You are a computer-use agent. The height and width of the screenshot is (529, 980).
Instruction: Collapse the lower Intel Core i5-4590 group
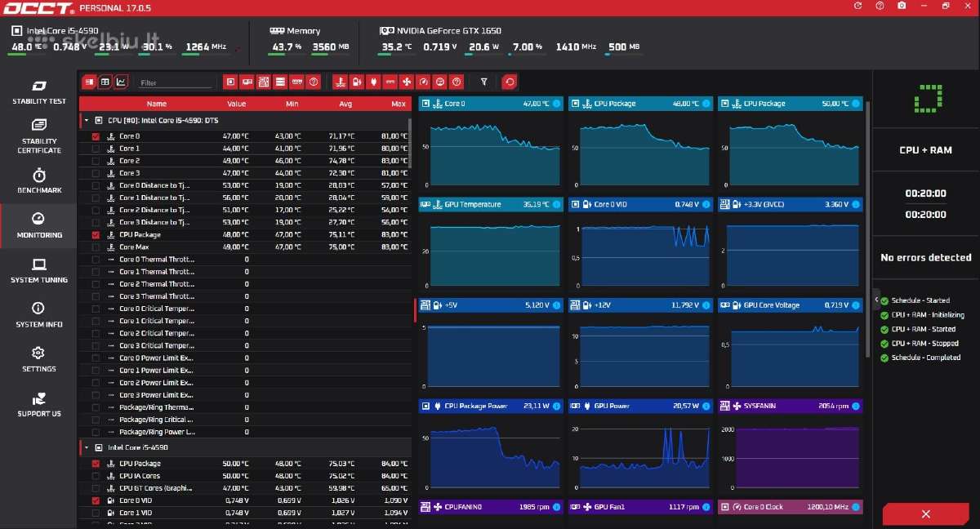87,447
